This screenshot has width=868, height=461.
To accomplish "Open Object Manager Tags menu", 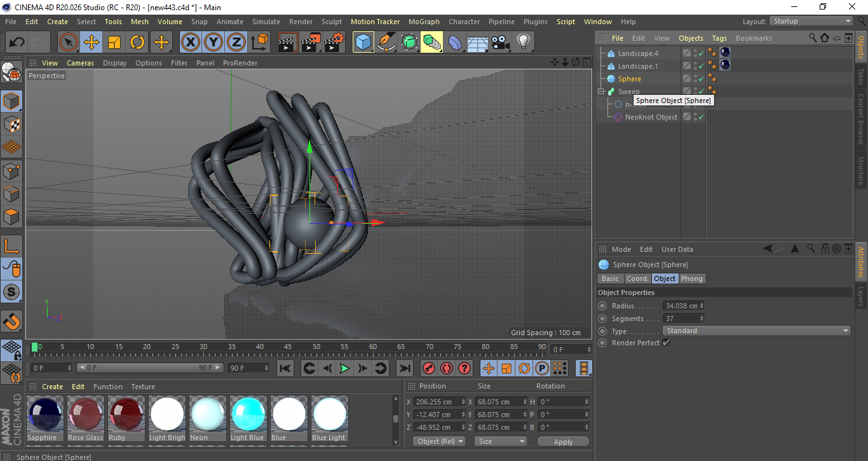I will pos(719,38).
